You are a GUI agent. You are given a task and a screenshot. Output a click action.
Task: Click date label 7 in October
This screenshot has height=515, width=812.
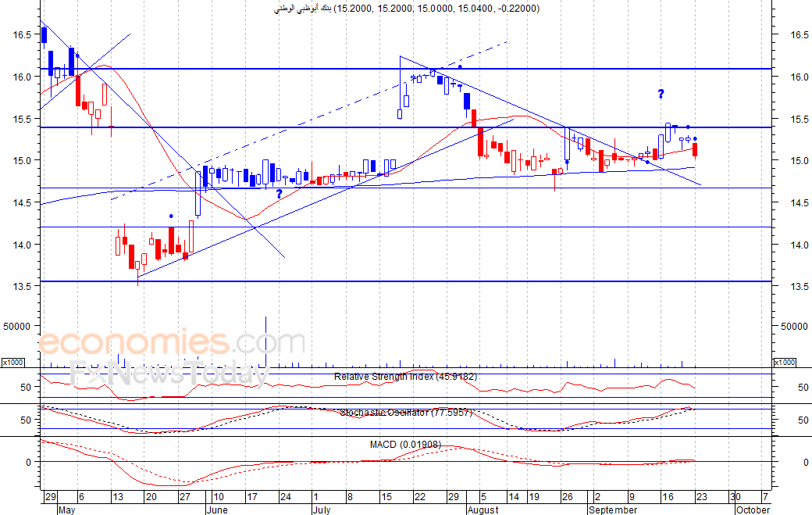point(765,497)
